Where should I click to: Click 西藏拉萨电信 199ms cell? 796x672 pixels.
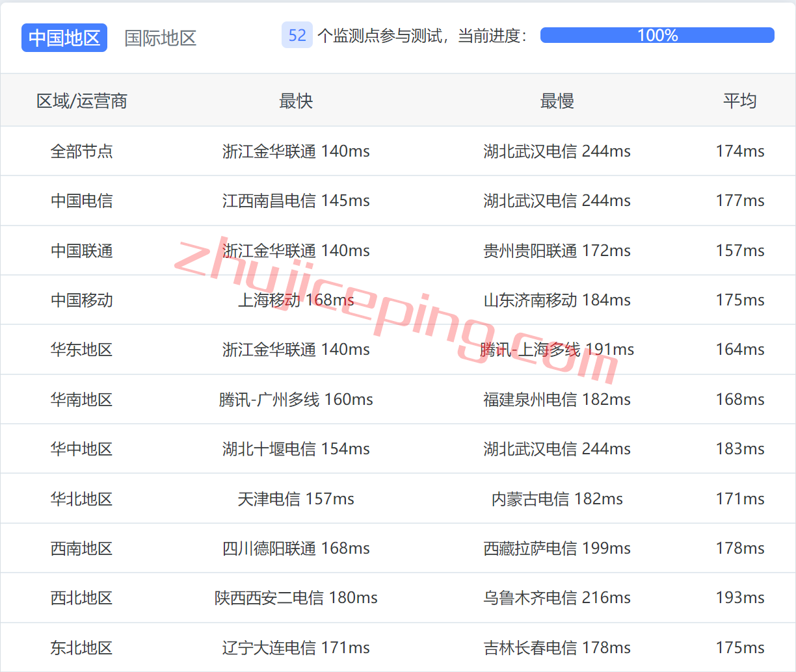(557, 548)
